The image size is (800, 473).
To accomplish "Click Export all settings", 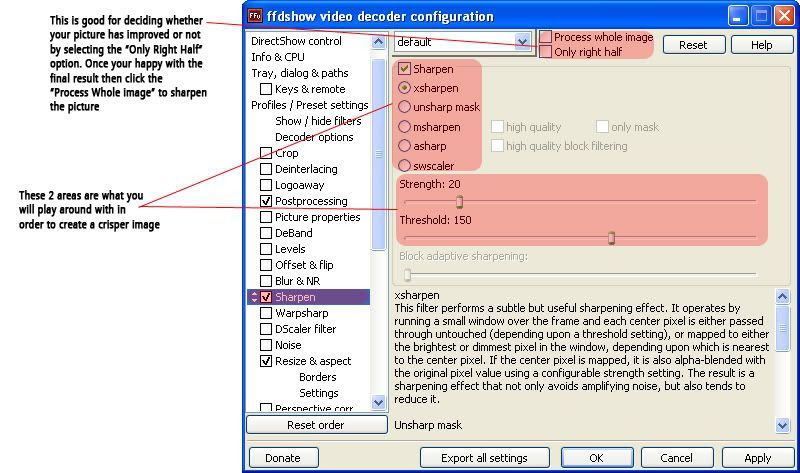I will (x=484, y=458).
